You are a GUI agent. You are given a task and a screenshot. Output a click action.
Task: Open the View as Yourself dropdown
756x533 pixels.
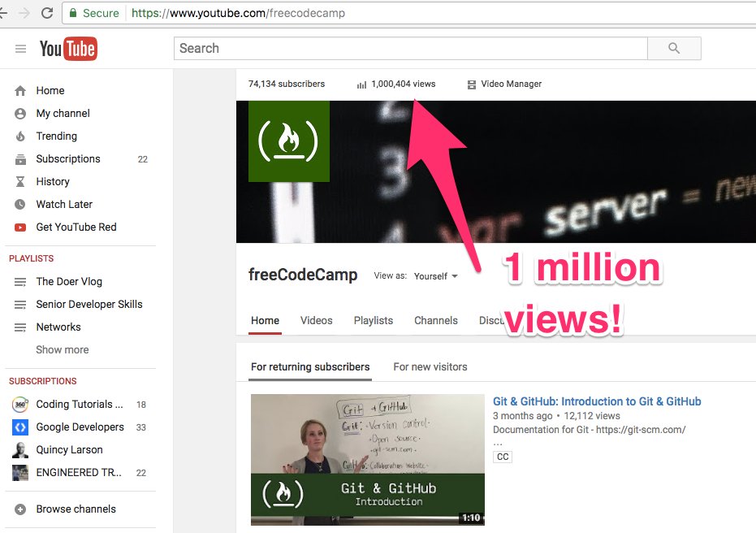click(x=436, y=276)
